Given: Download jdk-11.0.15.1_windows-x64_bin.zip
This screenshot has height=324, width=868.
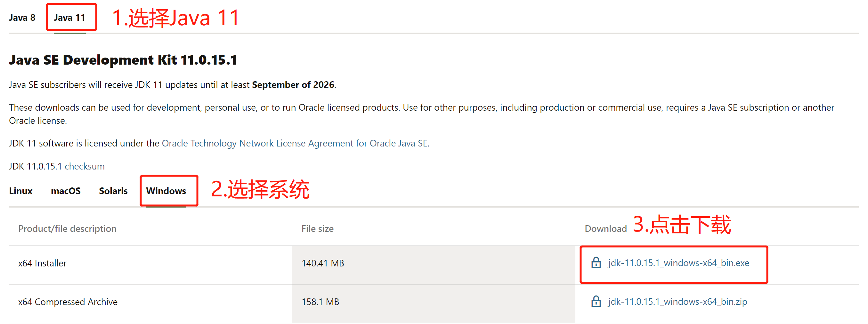Looking at the screenshot, I should (x=677, y=302).
